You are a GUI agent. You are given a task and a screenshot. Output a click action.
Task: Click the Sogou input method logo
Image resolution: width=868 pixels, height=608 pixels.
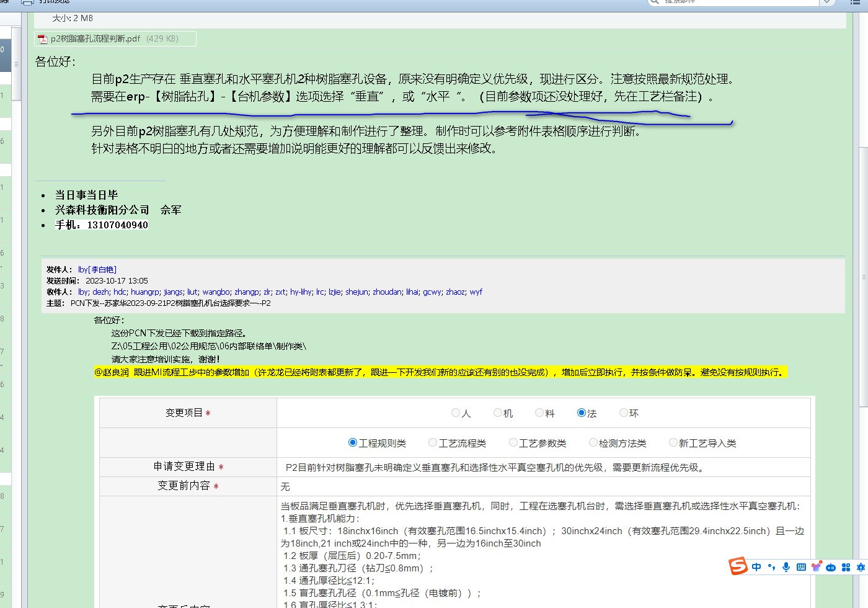[738, 566]
